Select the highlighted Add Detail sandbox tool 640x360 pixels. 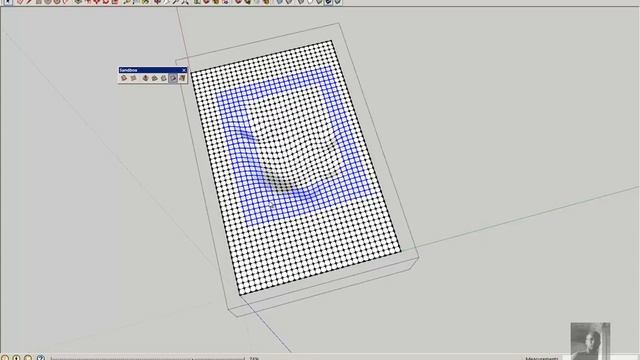click(x=173, y=78)
